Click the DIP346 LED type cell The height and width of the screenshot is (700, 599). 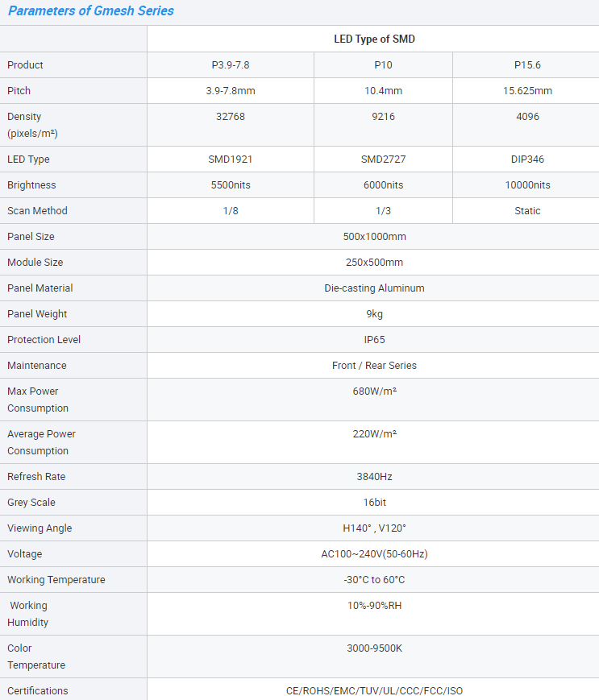[527, 159]
